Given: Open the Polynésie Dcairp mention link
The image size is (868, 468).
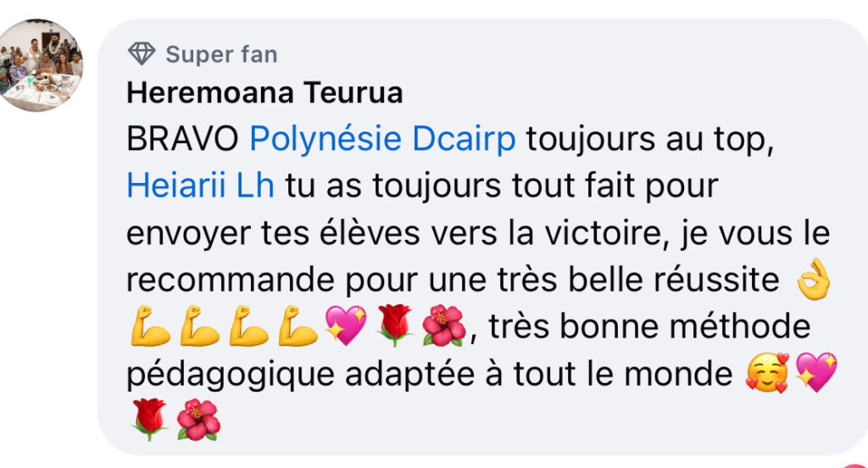Looking at the screenshot, I should coord(382,138).
